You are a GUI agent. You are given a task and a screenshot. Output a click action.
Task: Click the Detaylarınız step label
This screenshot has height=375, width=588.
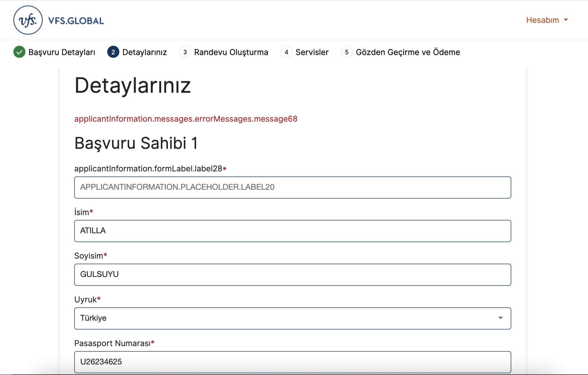pyautogui.click(x=145, y=52)
